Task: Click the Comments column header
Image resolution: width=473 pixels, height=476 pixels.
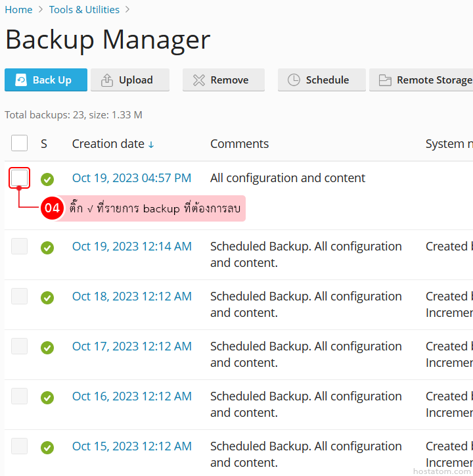Action: pos(239,144)
